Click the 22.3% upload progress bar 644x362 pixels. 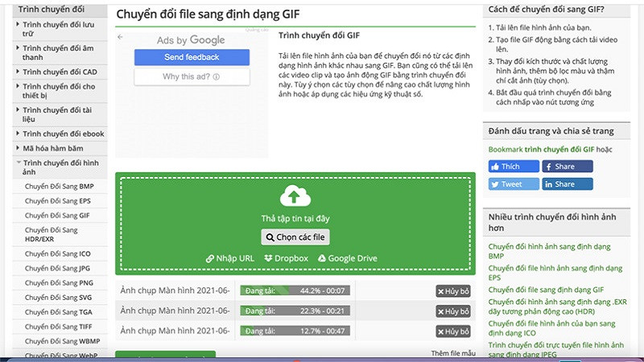click(x=295, y=311)
